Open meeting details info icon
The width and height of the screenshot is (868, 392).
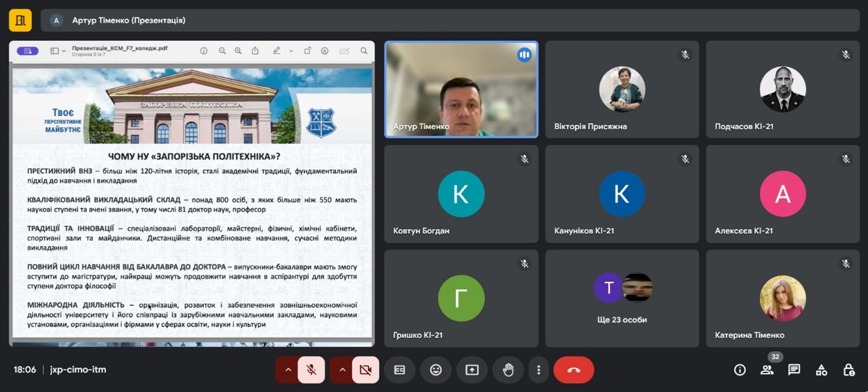(740, 370)
